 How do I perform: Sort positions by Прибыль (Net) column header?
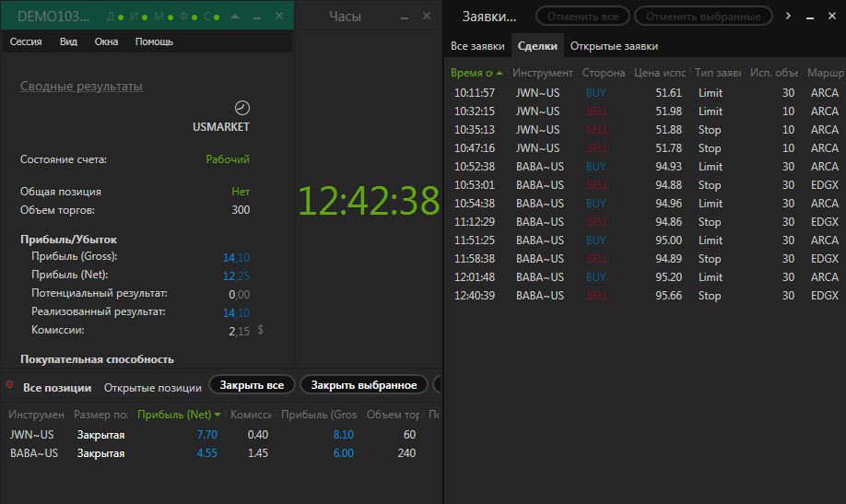179,415
